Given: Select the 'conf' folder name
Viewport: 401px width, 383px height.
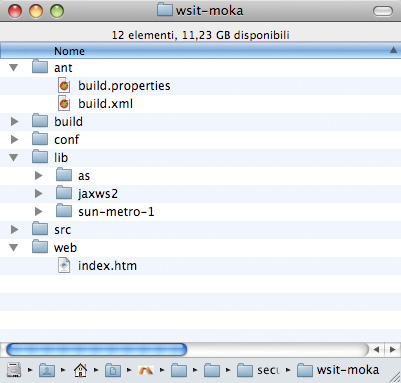Looking at the screenshot, I should point(66,140).
